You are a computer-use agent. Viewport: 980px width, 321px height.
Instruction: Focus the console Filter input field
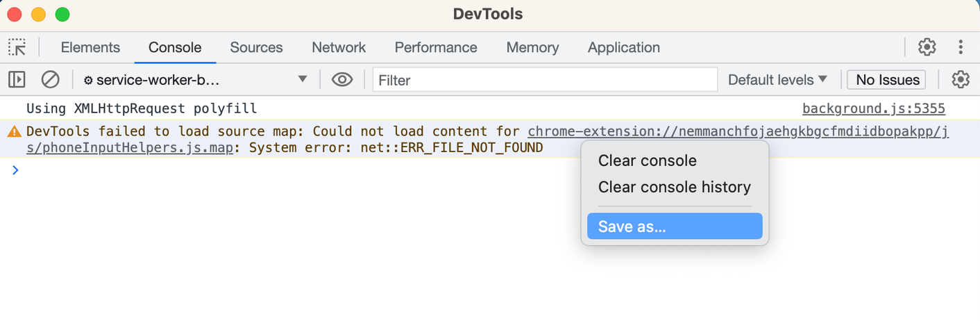pyautogui.click(x=545, y=80)
